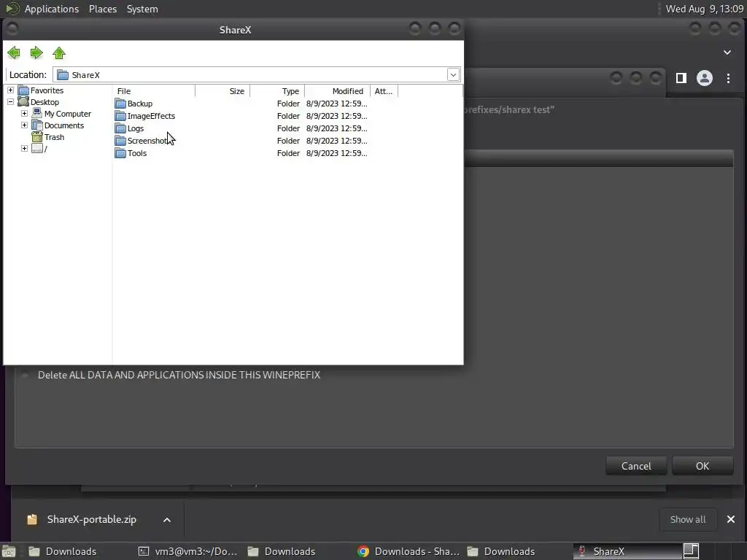Image resolution: width=747 pixels, height=560 pixels.
Task: Select Favorites in the tree
Action: (x=47, y=90)
